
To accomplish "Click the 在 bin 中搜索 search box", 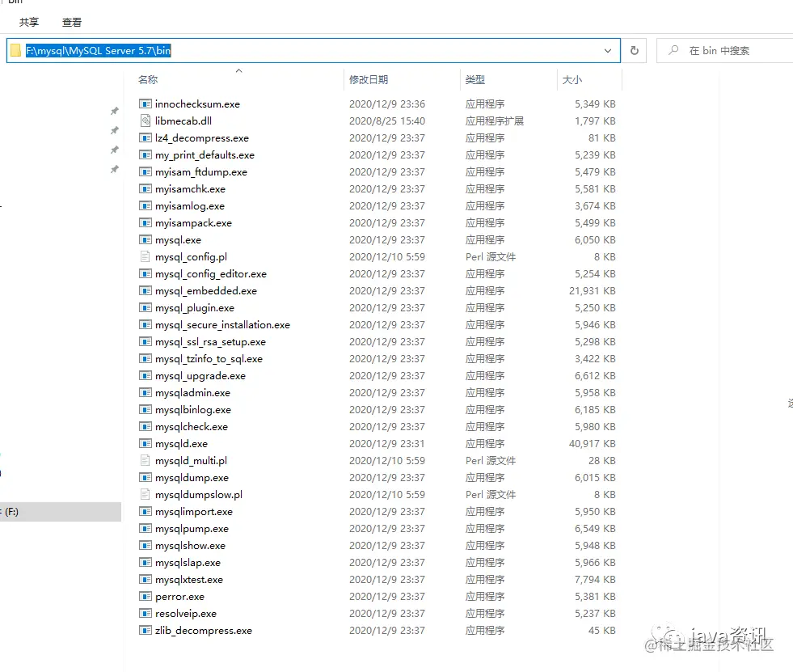I will tap(725, 51).
